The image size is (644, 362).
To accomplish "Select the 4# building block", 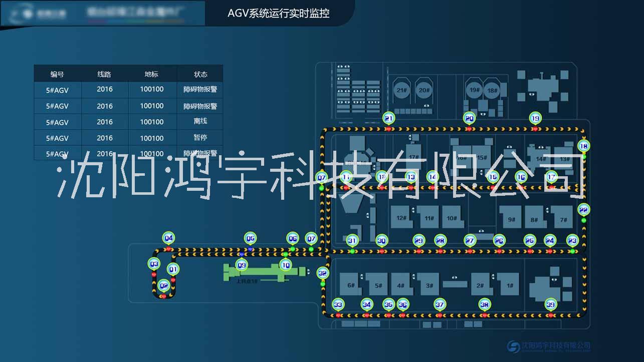I will pos(401,284).
